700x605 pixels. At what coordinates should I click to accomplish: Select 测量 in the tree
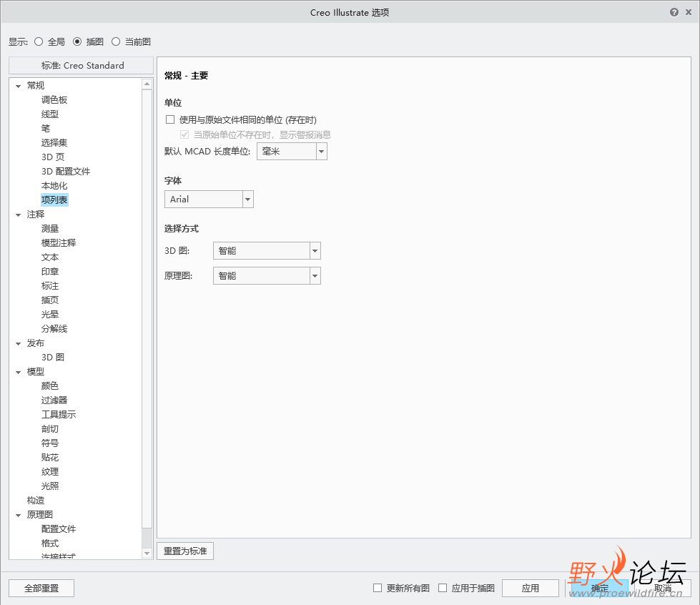click(49, 229)
